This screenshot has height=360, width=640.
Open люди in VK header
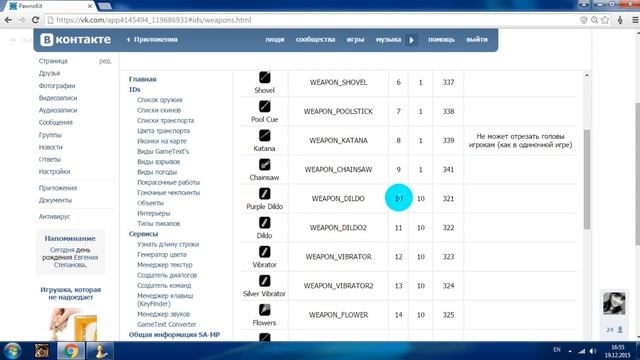tap(275, 40)
